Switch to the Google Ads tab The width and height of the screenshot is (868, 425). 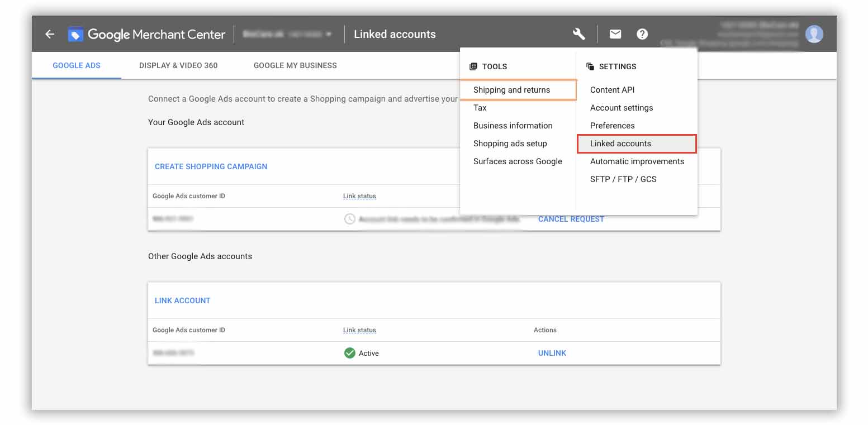tap(77, 65)
